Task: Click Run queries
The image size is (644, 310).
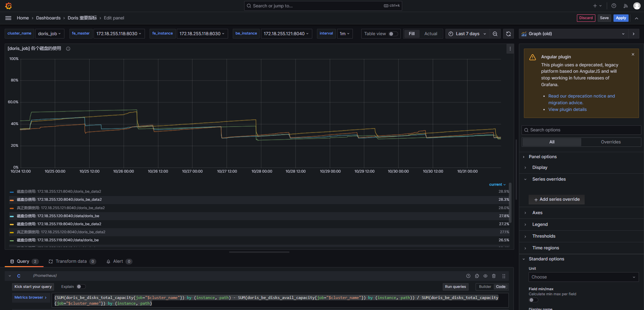Action: point(455,287)
